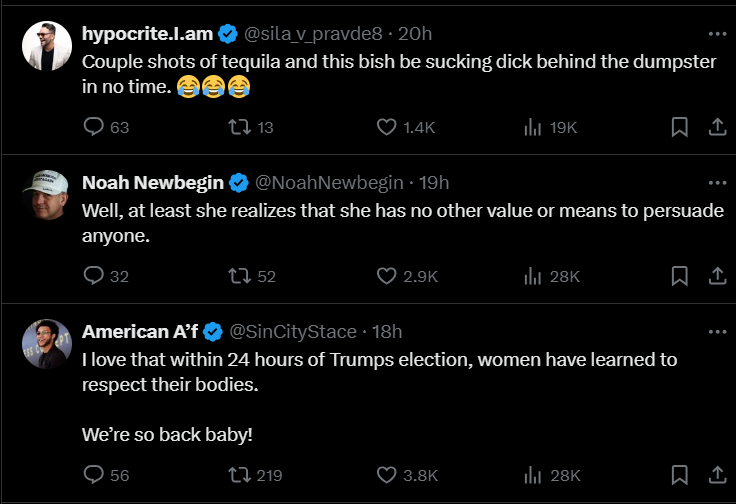The width and height of the screenshot is (736, 504).
Task: Open more options on Noah Newbegin's tweet
Action: pos(716,183)
